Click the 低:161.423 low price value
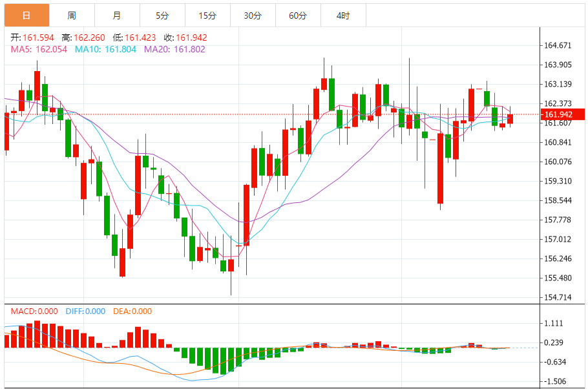Viewport: 588px width, 389px height. click(x=134, y=37)
